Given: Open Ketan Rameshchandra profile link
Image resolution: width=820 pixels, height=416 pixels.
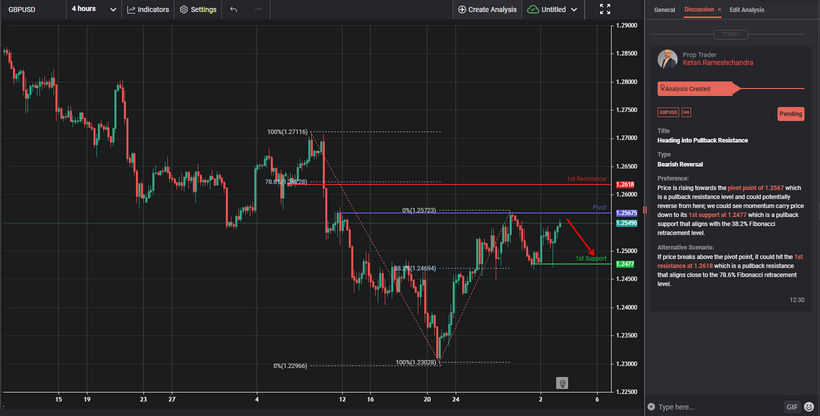Looking at the screenshot, I should coord(718,63).
